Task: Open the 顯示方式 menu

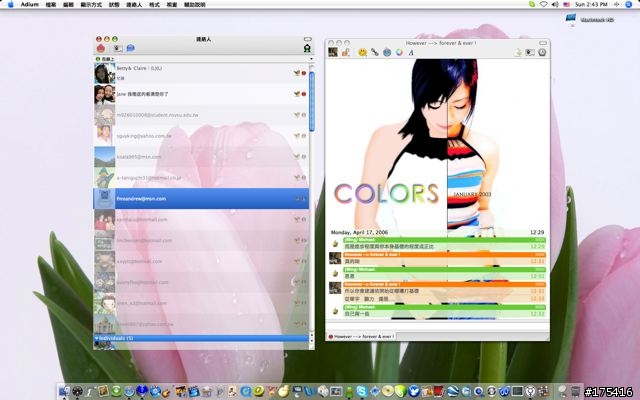Action: 91,4
